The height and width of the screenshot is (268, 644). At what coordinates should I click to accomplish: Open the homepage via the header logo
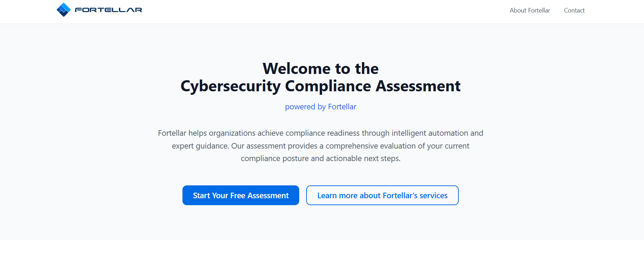(x=99, y=10)
